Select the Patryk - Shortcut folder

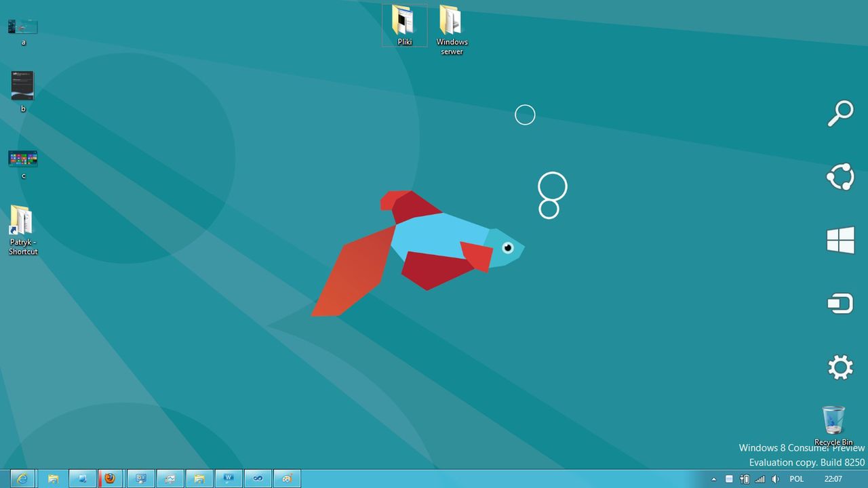click(x=23, y=230)
